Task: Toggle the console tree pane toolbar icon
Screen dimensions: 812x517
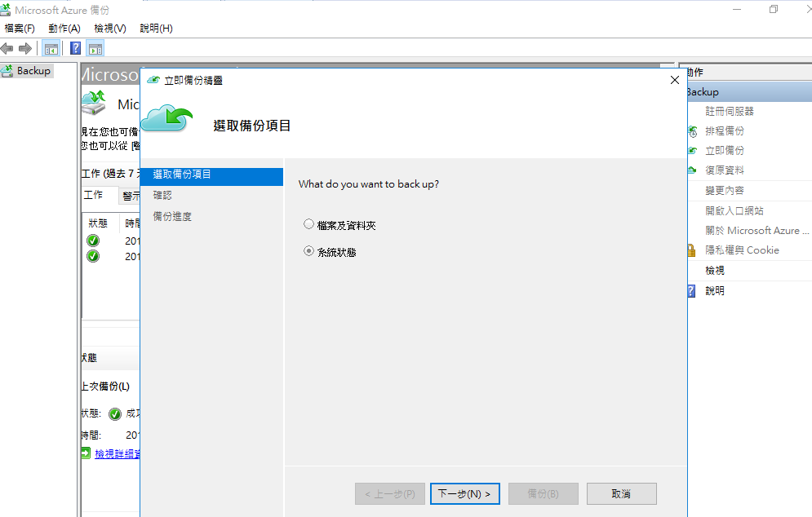Action: (51, 49)
